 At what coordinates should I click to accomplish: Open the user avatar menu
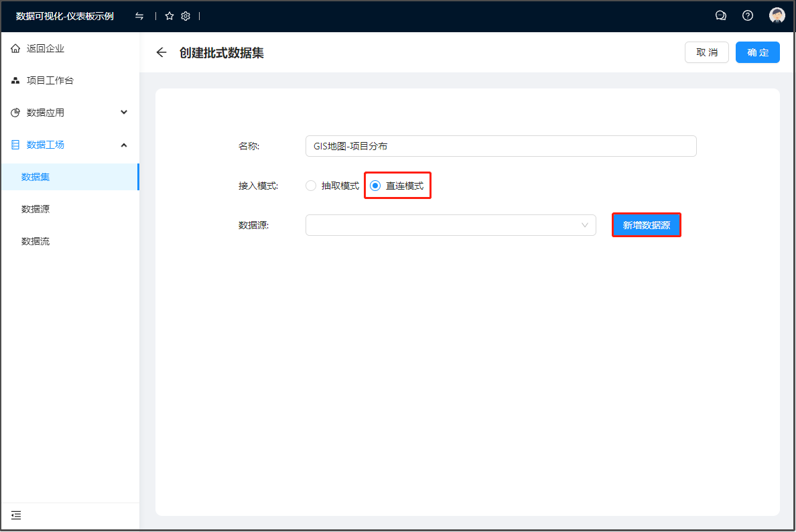pyautogui.click(x=777, y=16)
